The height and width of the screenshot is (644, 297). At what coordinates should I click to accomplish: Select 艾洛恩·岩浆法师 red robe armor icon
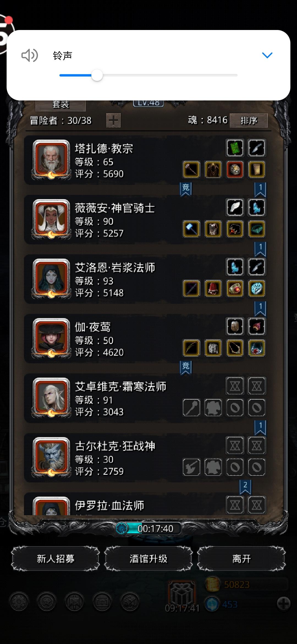coord(213,288)
